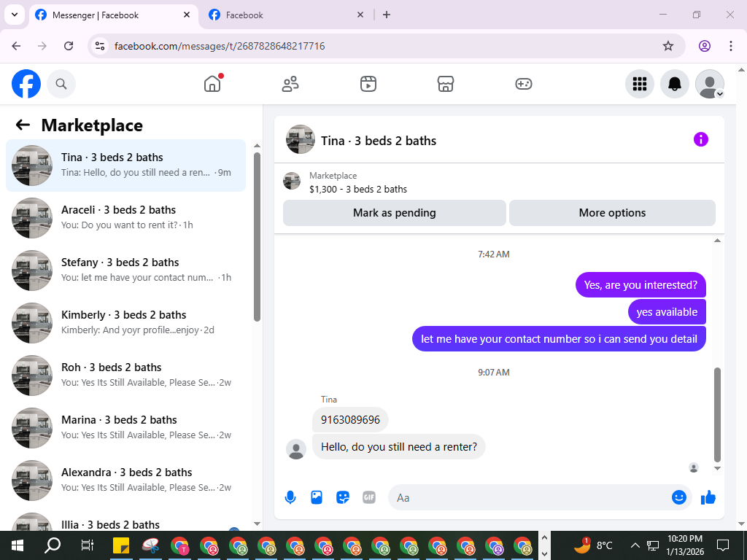Viewport: 747px width, 560px height.
Task: Open the Roh conversation
Action: [125, 375]
